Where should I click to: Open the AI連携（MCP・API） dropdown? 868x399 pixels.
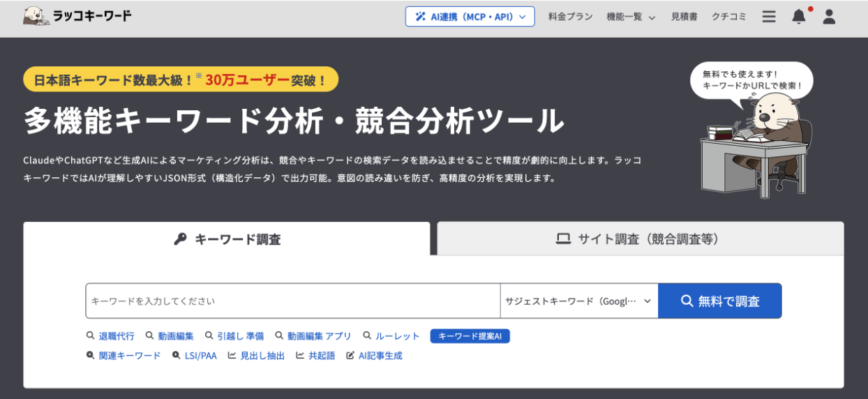point(470,17)
